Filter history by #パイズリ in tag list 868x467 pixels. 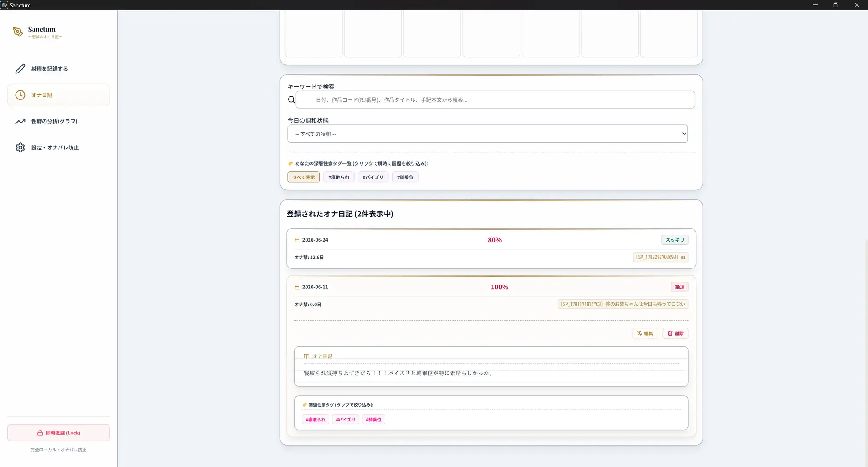[373, 177]
